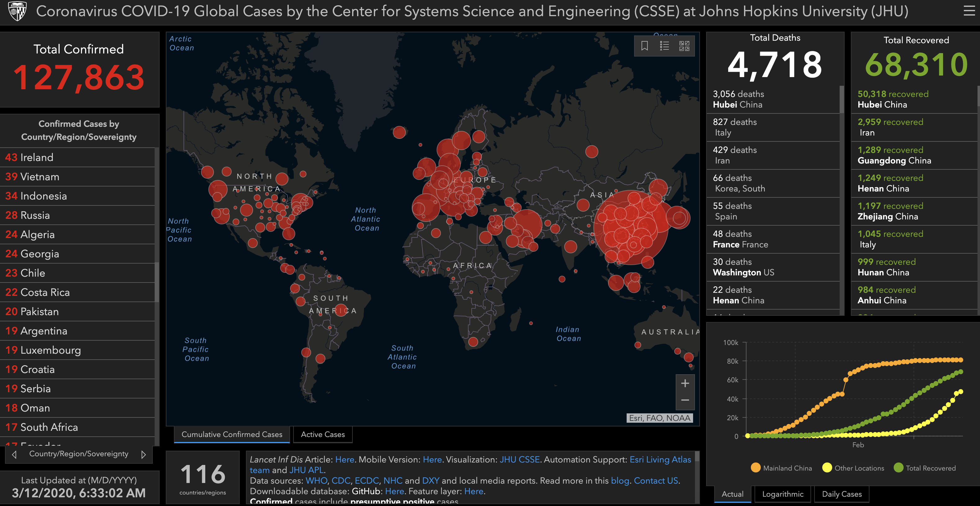Select Russia in confirmed cases list

pos(35,215)
